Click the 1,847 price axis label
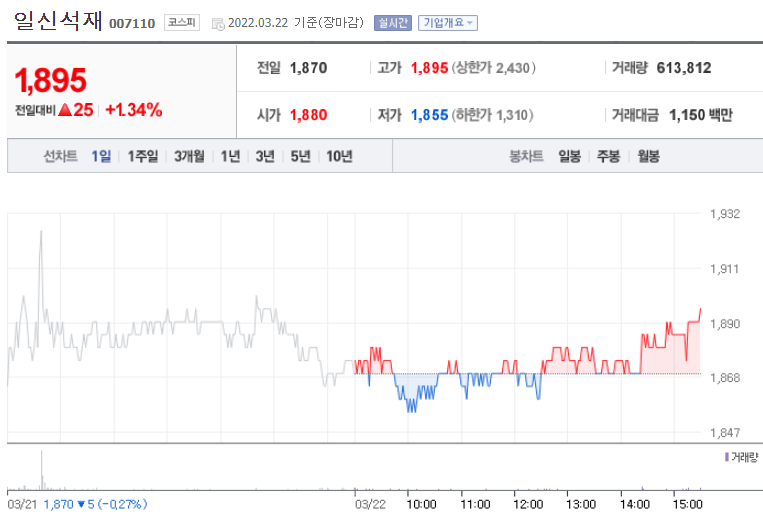The width and height of the screenshot is (763, 525). point(725,433)
